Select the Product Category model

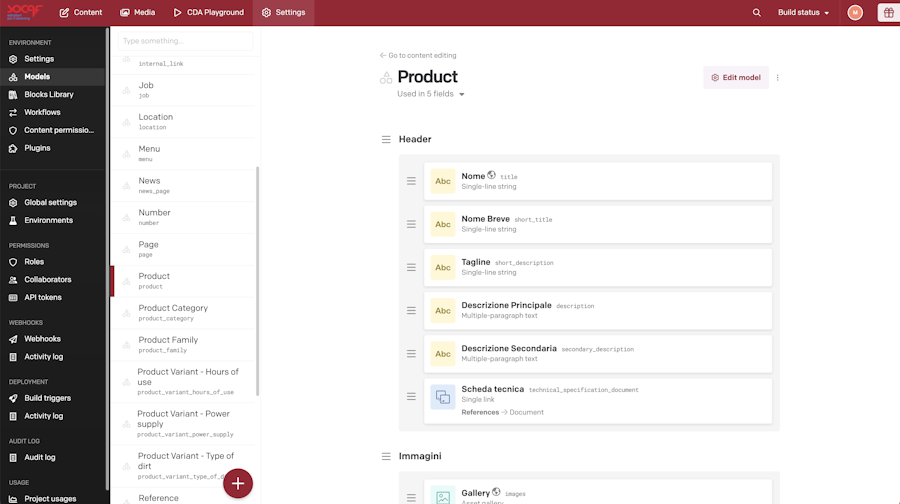[183, 313]
